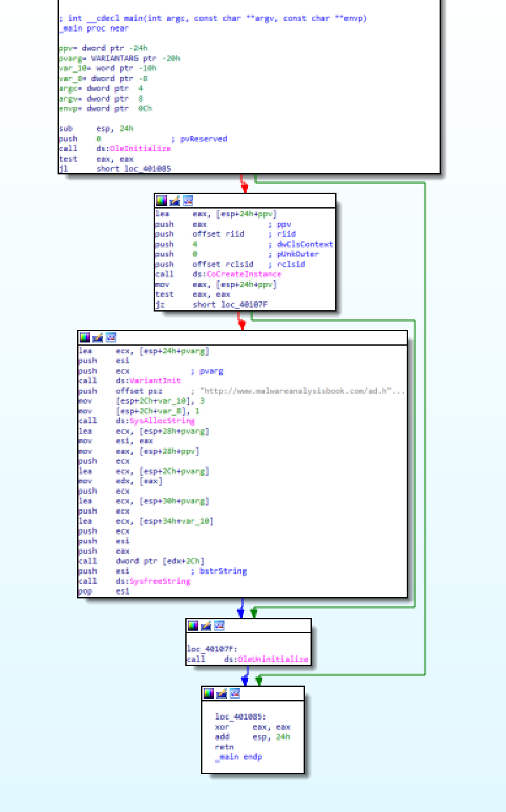Click the pencil edit icon in the CoCreateInstance node
This screenshot has width=506, height=812.
(175, 201)
